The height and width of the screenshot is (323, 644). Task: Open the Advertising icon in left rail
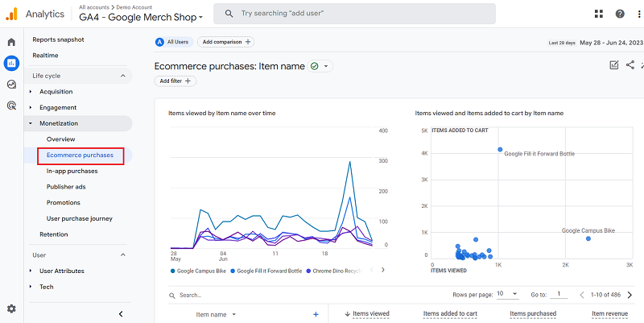(x=11, y=106)
